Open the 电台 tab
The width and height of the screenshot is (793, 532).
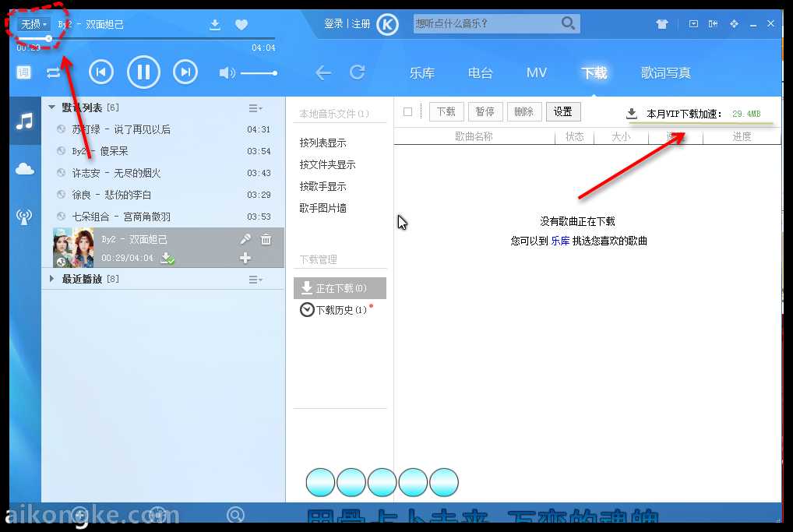tap(480, 72)
